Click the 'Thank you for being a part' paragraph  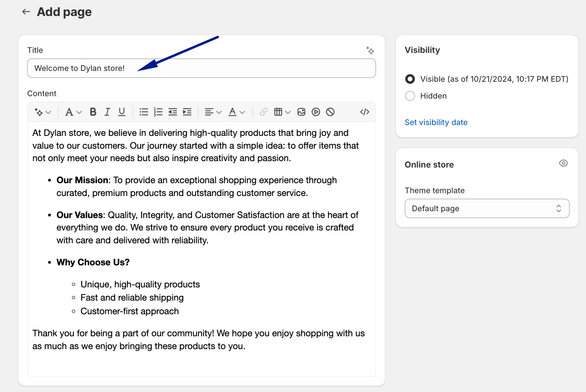(198, 340)
